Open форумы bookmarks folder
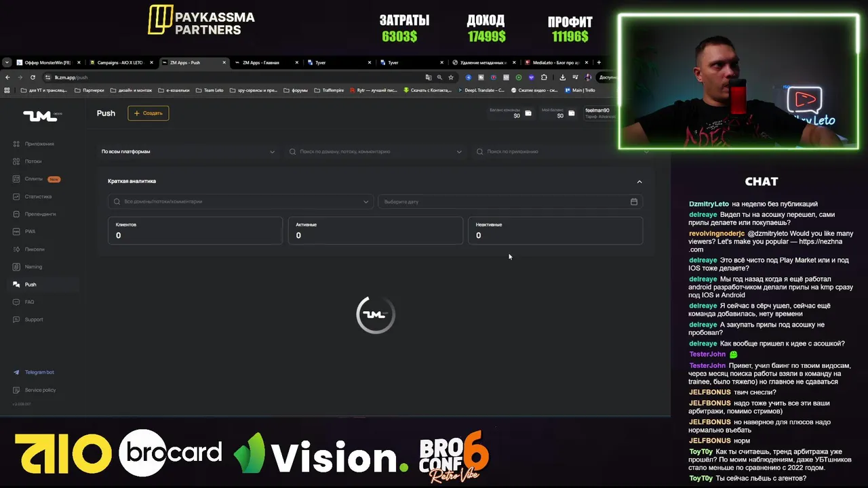 tap(296, 90)
